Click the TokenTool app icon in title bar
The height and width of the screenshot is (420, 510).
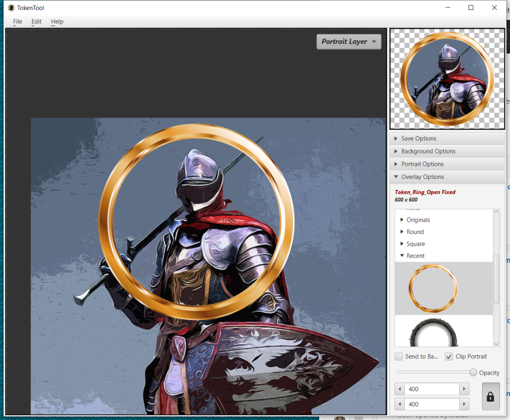pyautogui.click(x=10, y=7)
